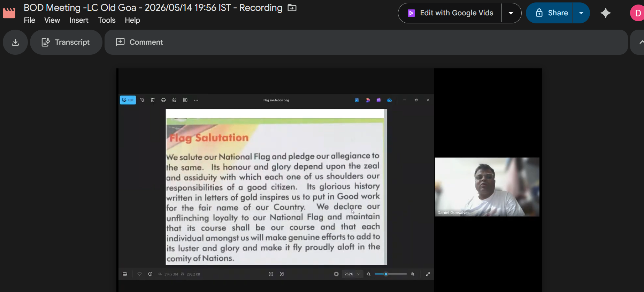Click Daniel Gonsalves's video tile
This screenshot has width=644, height=292.
[487, 187]
